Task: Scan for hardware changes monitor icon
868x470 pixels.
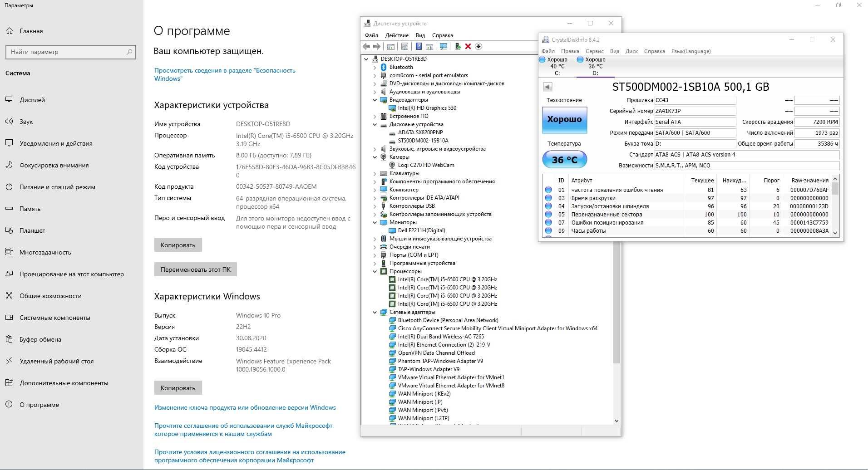Action: point(444,46)
